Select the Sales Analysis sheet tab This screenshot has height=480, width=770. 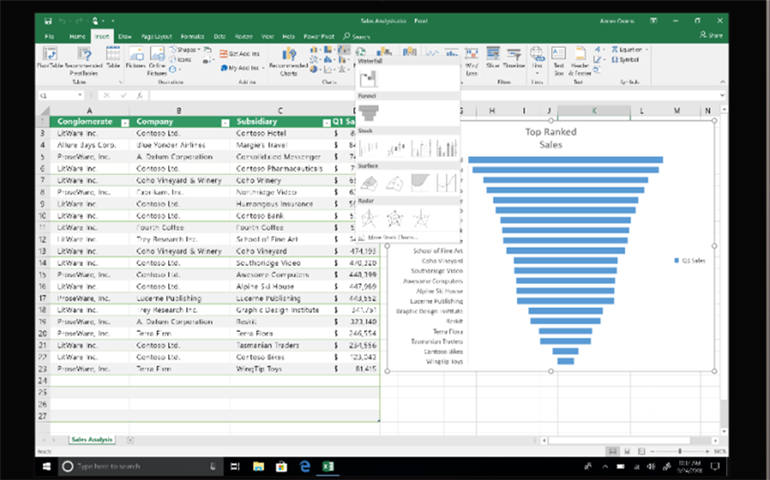[92, 439]
